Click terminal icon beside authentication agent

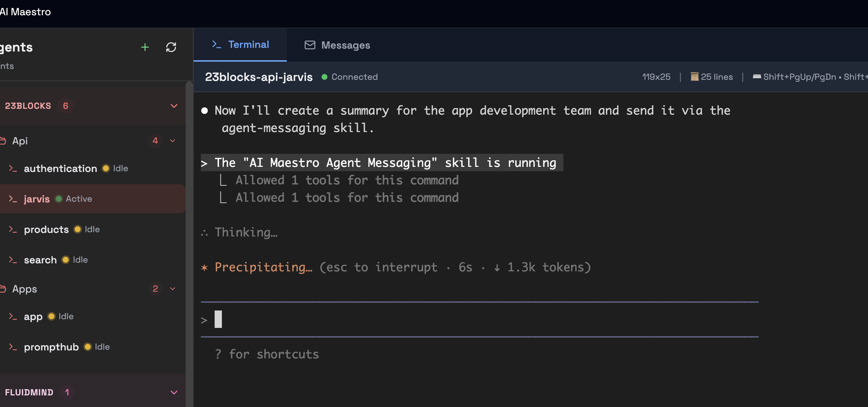point(13,168)
